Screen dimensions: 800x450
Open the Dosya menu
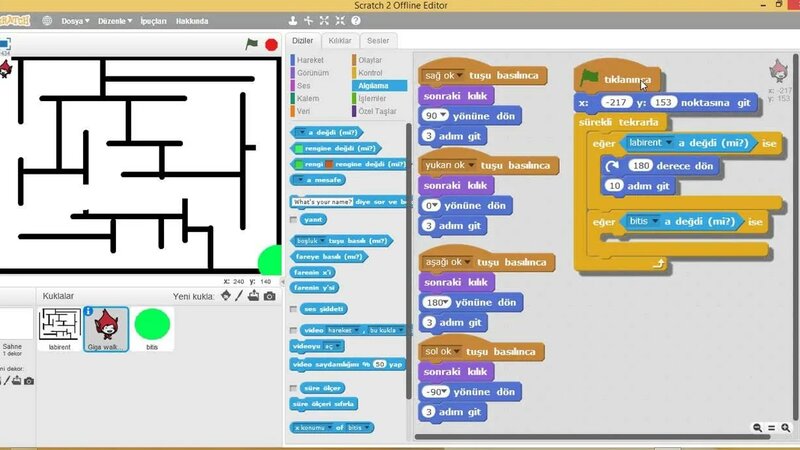click(x=75, y=21)
